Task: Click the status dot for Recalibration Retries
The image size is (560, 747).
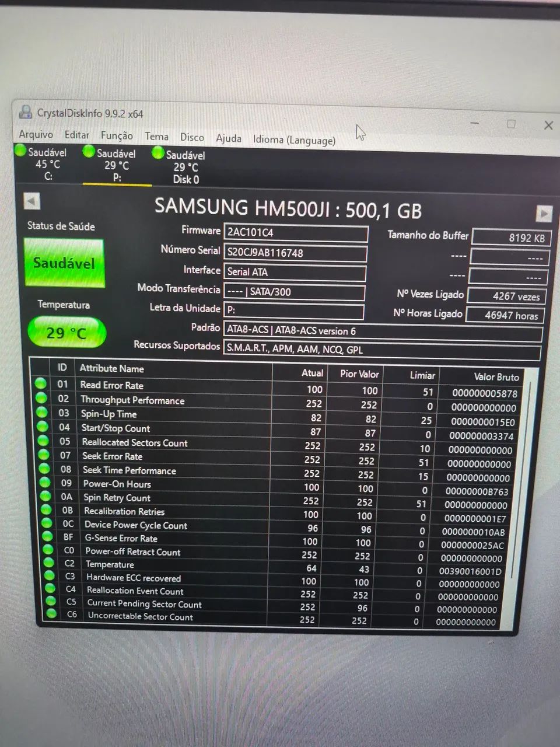Action: click(x=47, y=509)
